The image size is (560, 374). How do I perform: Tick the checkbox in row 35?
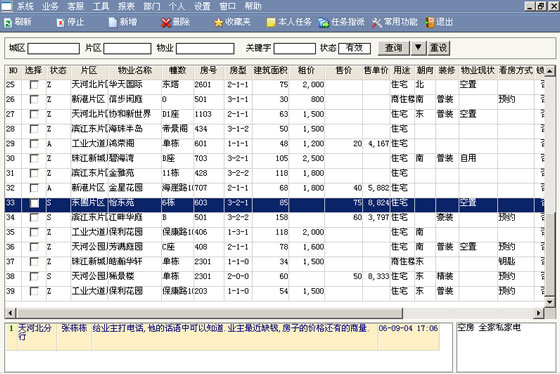34,232
